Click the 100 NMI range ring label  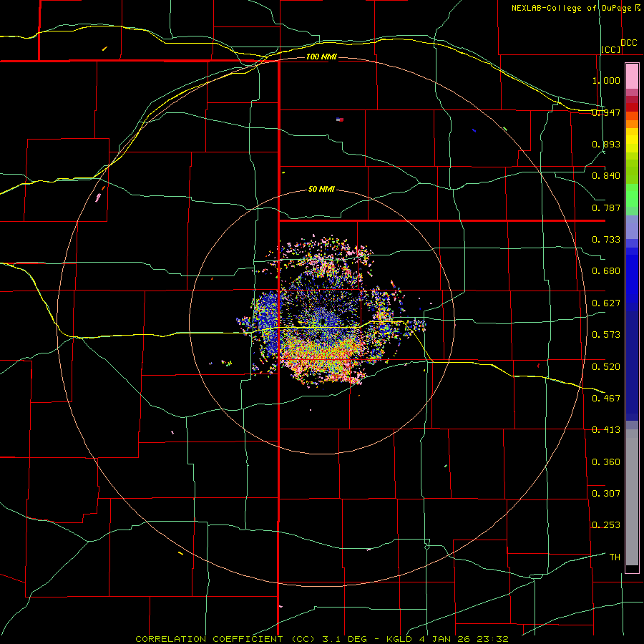(321, 57)
